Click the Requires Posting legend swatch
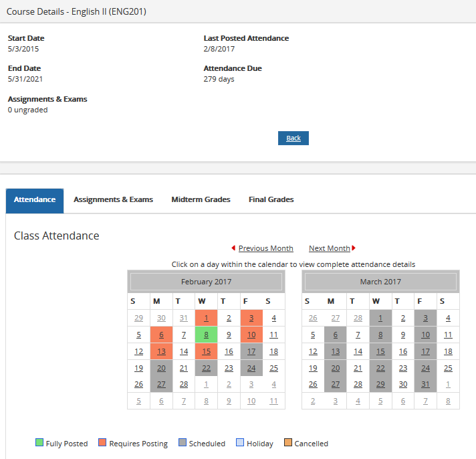 tap(102, 443)
